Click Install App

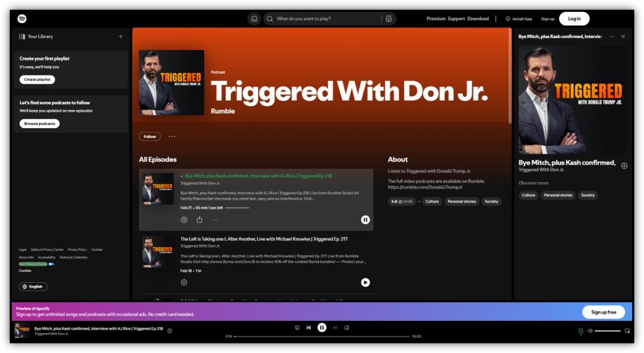(x=519, y=19)
